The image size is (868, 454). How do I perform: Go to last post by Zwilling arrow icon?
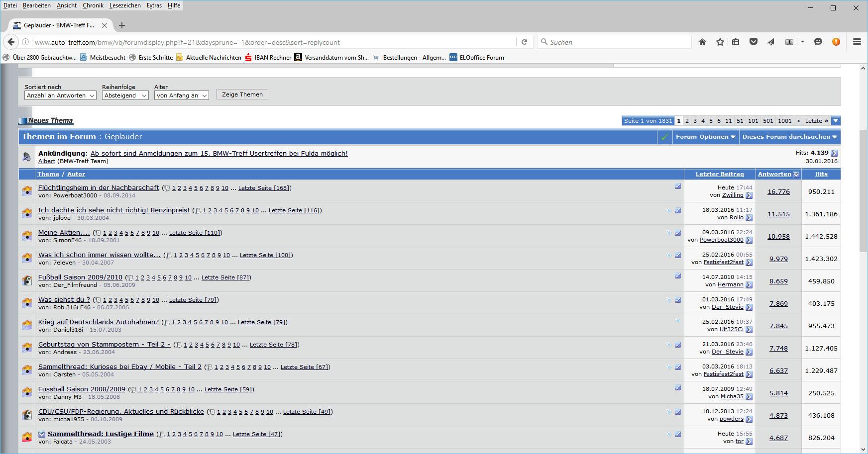(749, 195)
